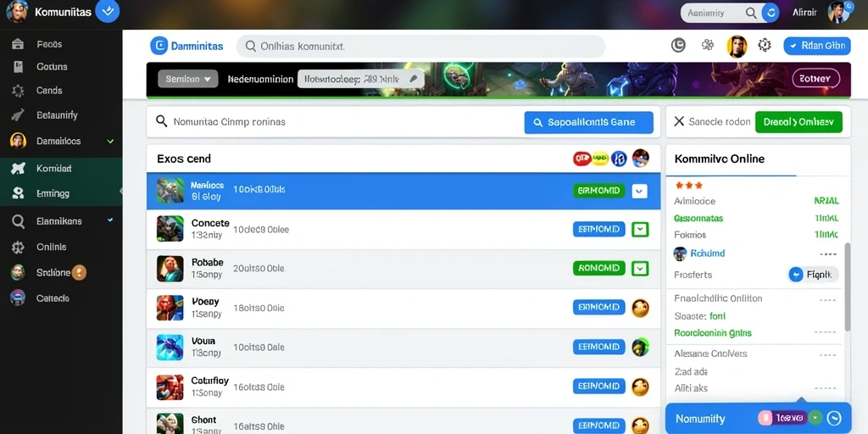Click the circular C icon in header

678,46
